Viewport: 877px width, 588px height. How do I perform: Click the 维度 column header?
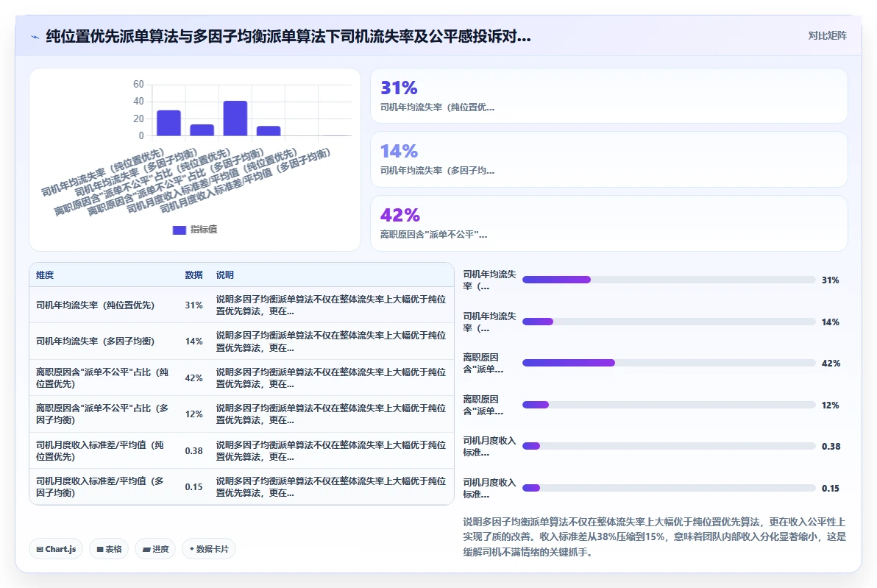point(45,274)
